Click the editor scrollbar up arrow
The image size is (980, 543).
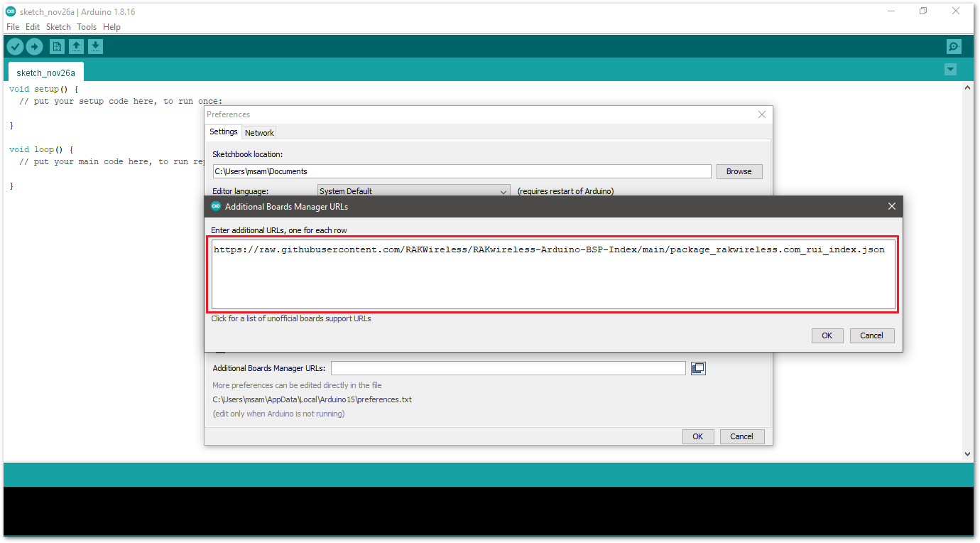tap(967, 87)
